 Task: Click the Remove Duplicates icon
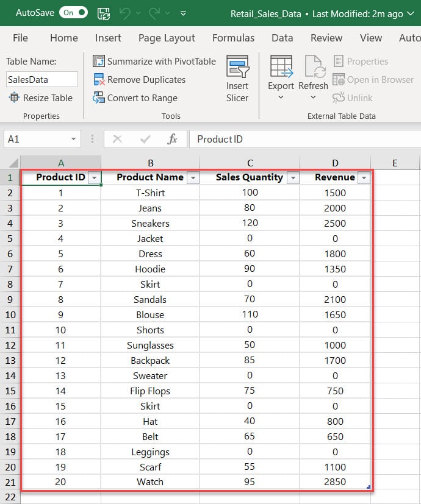(x=99, y=79)
